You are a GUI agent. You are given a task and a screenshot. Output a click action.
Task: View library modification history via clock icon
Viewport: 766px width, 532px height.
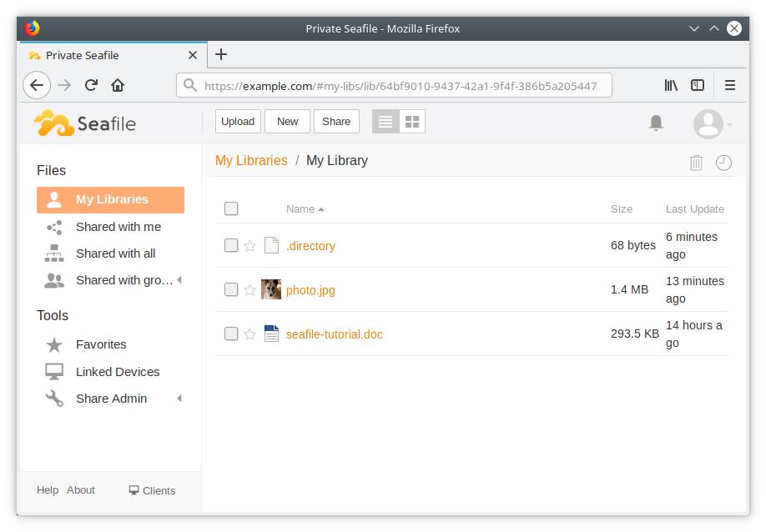coord(723,162)
